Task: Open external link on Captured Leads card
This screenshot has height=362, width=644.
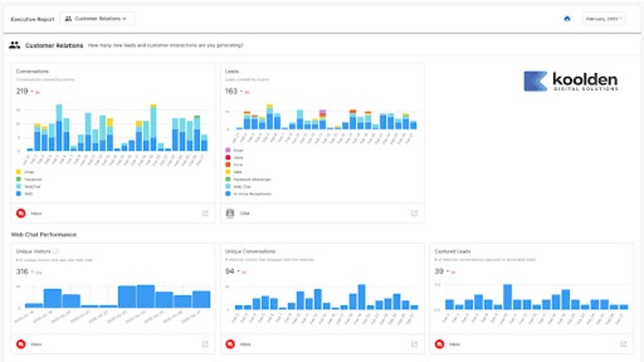Action: tap(623, 344)
